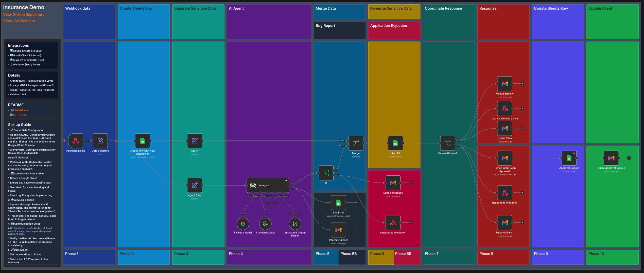This screenshot has width=644, height=273.
Task: Click the Update Client1 Gmail node
Action: (504, 223)
